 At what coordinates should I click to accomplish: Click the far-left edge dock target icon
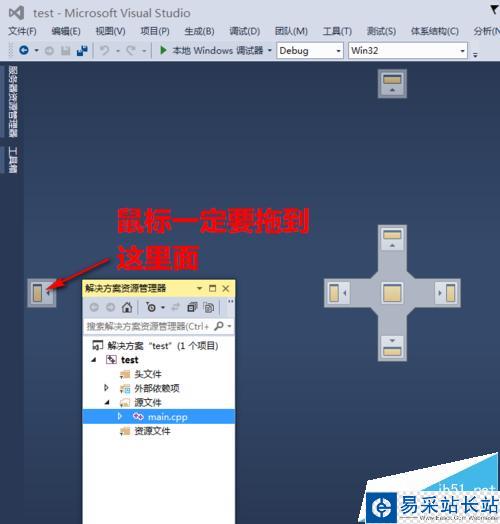click(41, 293)
